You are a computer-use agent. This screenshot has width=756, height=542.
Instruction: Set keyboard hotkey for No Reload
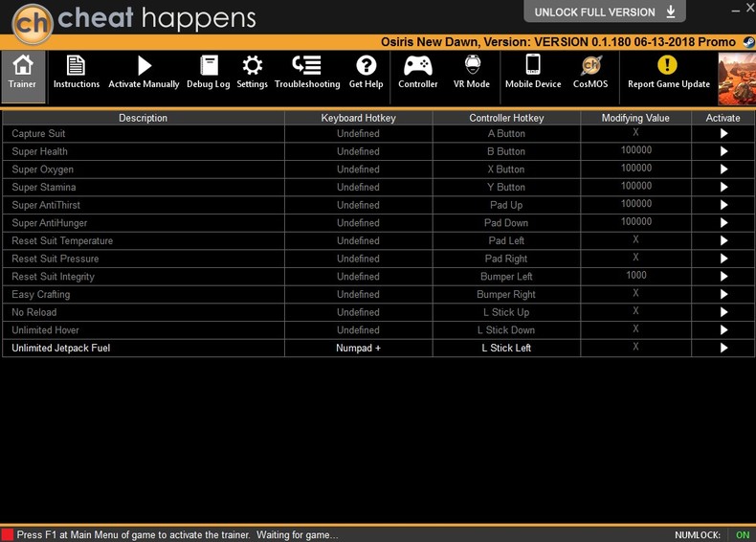click(x=358, y=312)
